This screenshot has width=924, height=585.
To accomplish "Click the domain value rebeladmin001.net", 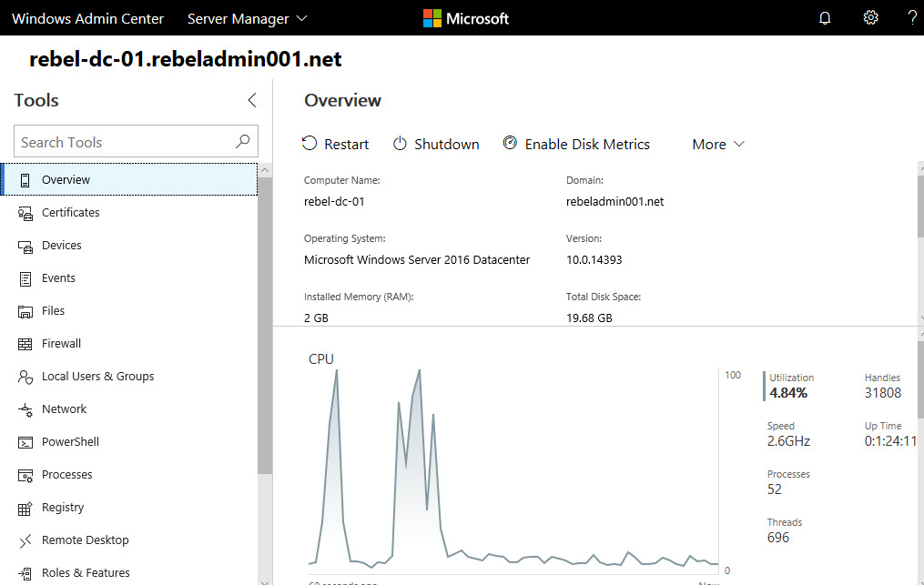I will pos(614,201).
